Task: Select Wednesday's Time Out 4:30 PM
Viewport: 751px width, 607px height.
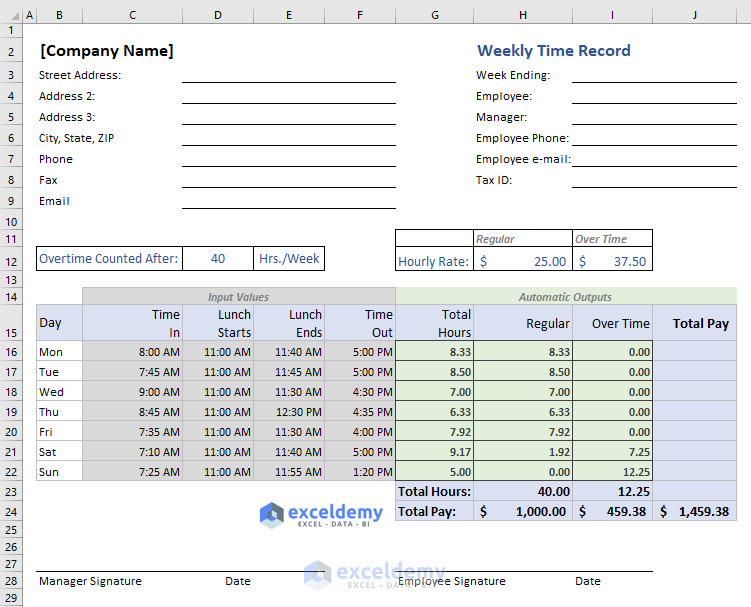Action: (x=360, y=392)
